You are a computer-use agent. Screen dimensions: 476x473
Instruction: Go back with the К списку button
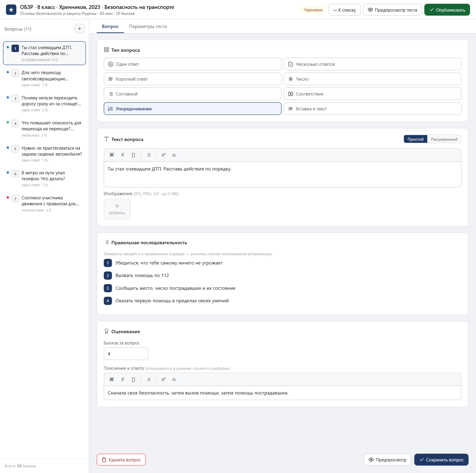[345, 10]
